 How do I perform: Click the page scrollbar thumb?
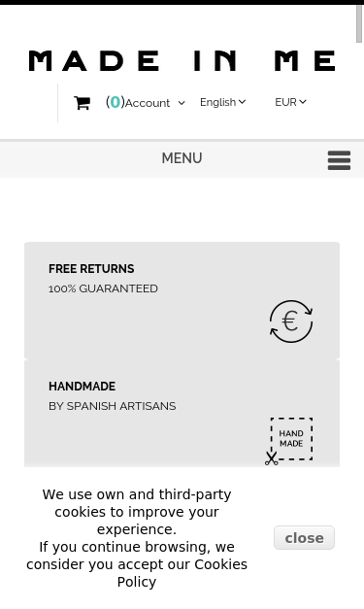[359, 24]
